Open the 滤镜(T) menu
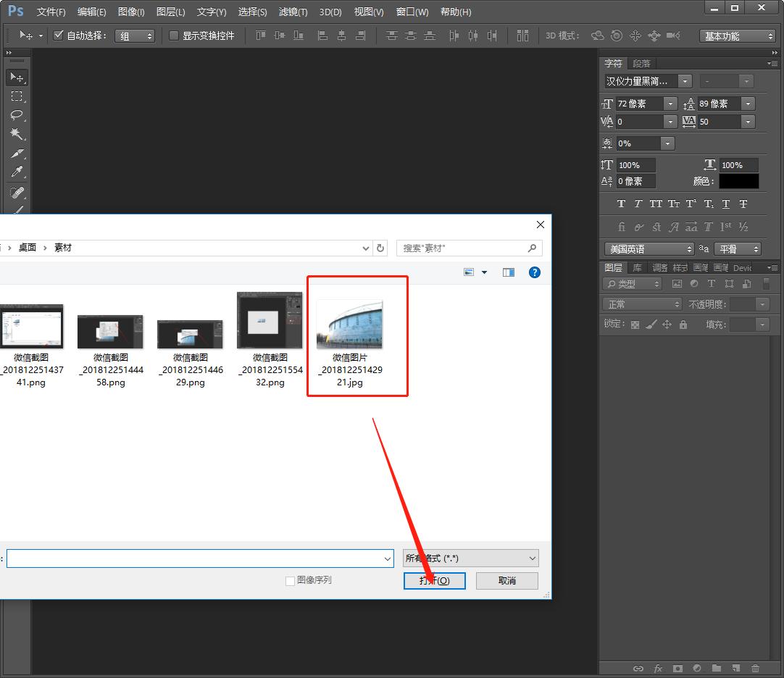The width and height of the screenshot is (784, 678). (x=293, y=12)
